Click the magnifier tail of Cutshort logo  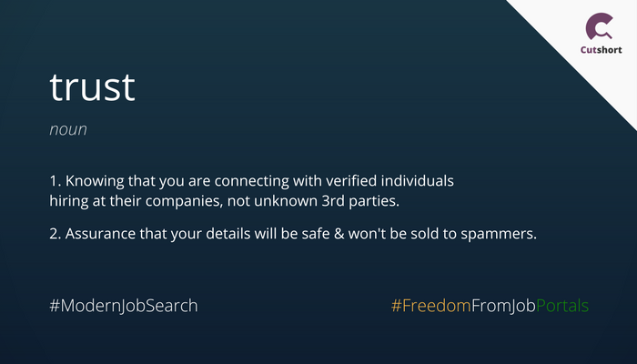pyautogui.click(x=607, y=35)
